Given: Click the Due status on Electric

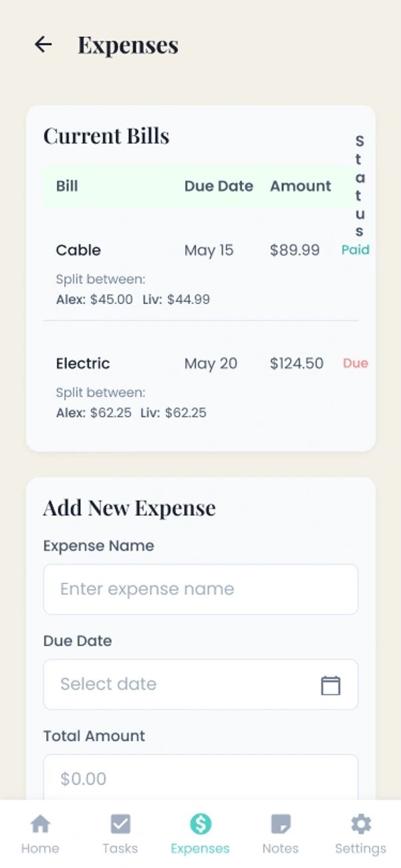Looking at the screenshot, I should (x=355, y=364).
